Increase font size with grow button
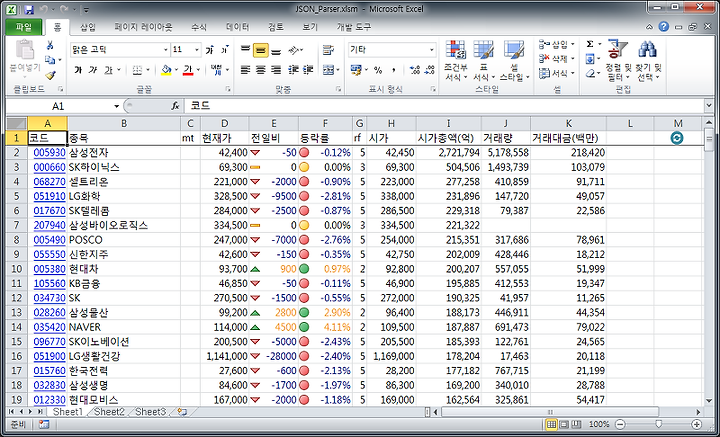 pos(210,50)
